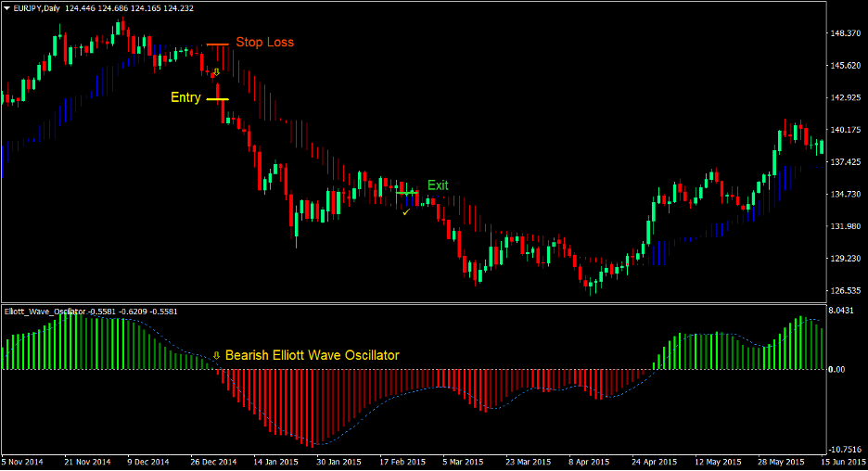Click the 30 Jan 2015 date label

coord(338,462)
